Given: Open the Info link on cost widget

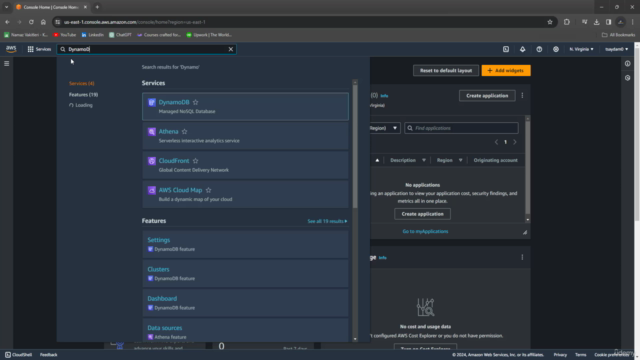Looking at the screenshot, I should pyautogui.click(x=382, y=258).
